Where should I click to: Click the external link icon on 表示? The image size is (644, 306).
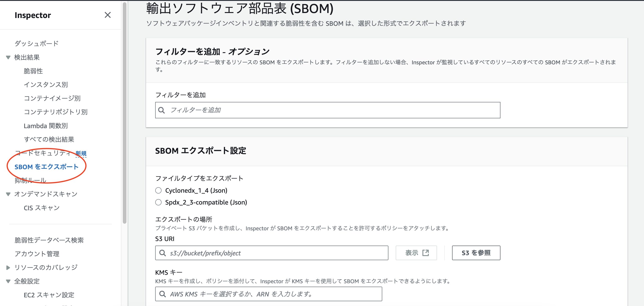pos(426,253)
